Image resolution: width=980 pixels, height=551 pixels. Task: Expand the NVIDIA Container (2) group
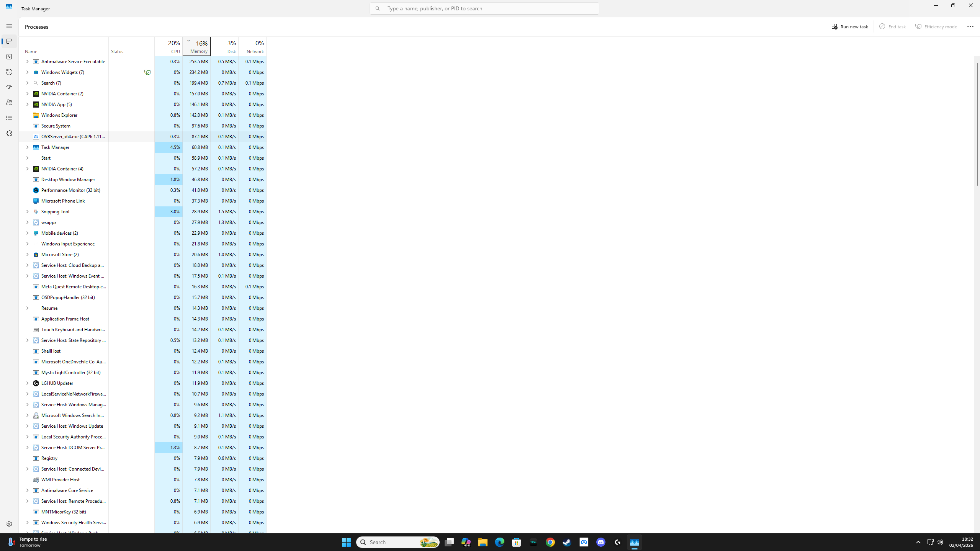point(27,93)
